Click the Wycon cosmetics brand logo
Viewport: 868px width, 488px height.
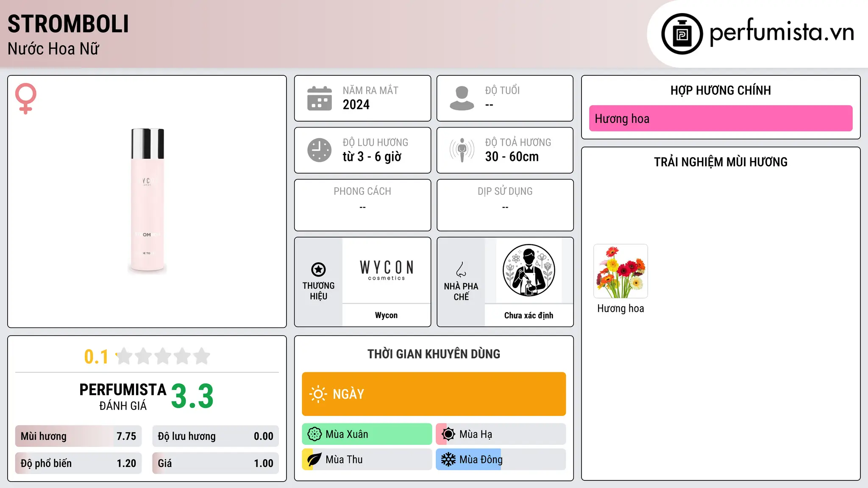[386, 270]
